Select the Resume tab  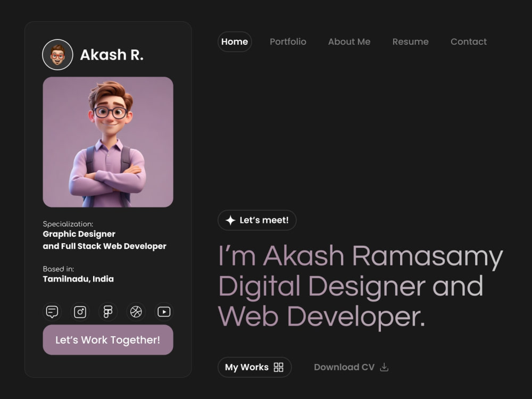pyautogui.click(x=411, y=41)
